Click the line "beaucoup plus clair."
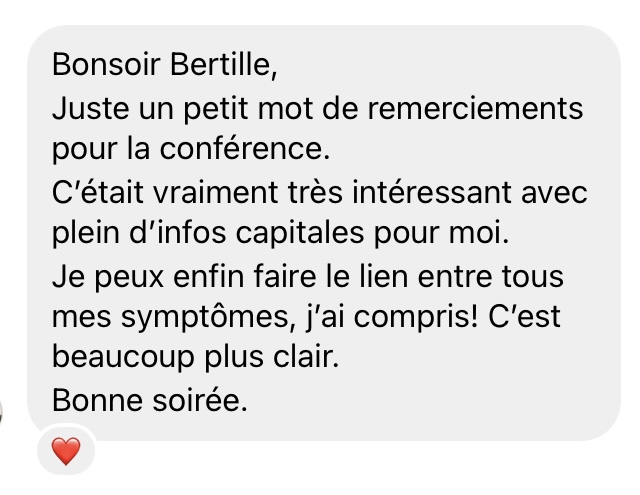This screenshot has height=495, width=640. 196,358
